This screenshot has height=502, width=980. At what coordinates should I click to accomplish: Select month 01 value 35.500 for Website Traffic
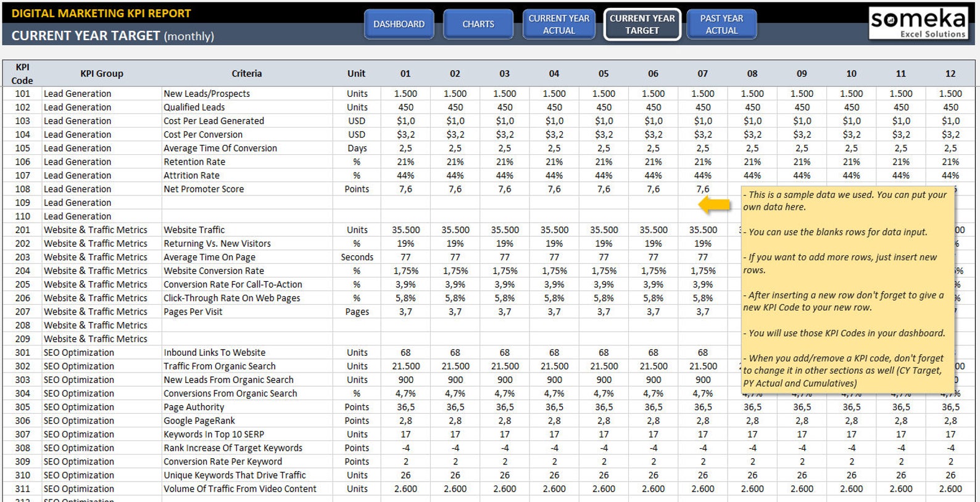click(405, 230)
